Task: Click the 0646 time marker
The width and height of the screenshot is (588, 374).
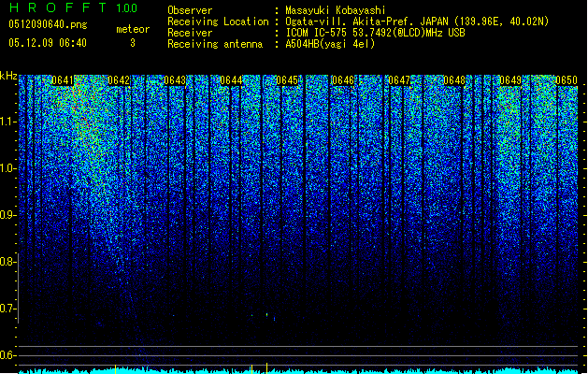Action: 343,80
